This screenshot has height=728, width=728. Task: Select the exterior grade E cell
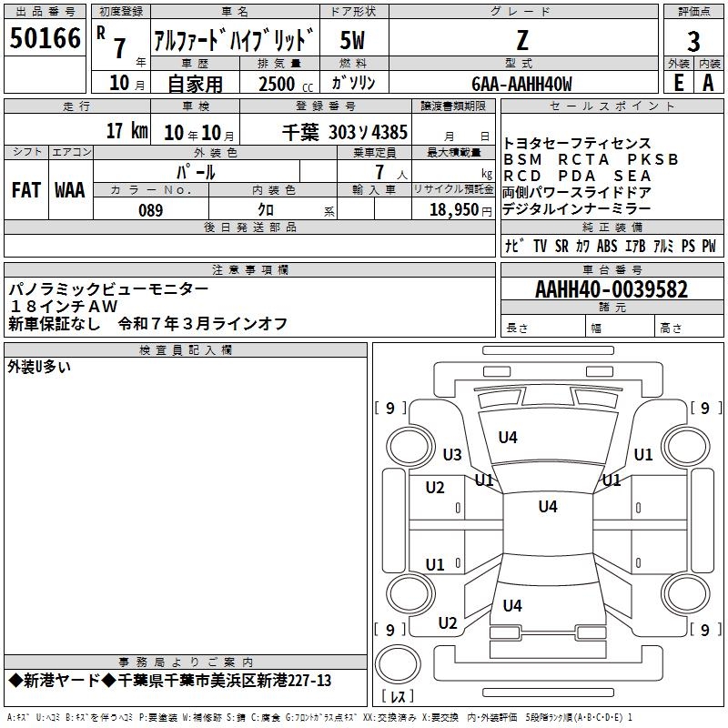point(678,82)
